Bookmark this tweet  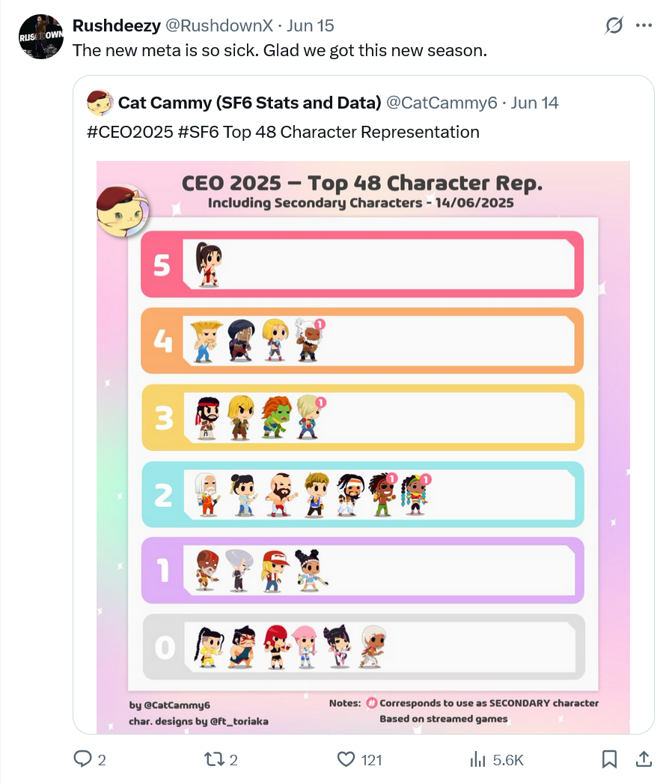(609, 759)
